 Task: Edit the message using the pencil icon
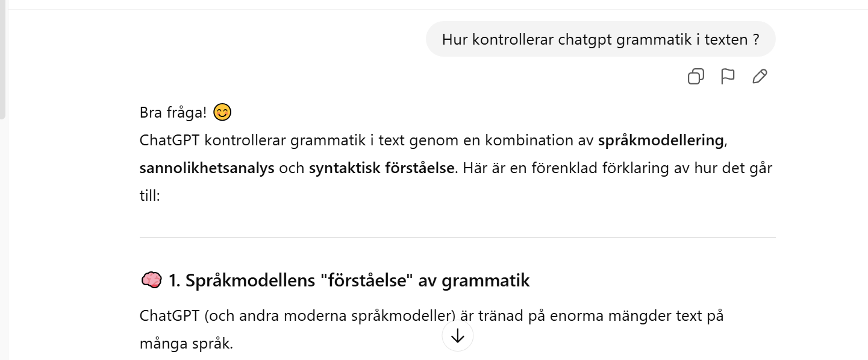760,77
